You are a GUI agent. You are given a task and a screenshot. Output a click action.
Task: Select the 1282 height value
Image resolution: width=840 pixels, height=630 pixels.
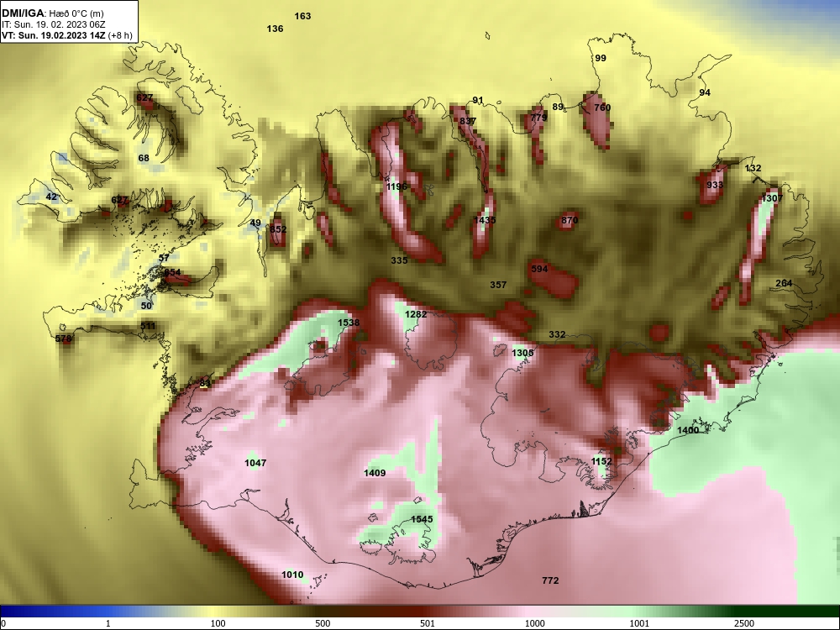416,314
